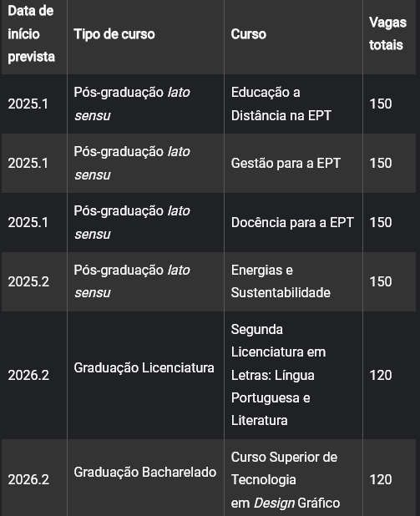420x516 pixels.
Task: Click the 'Graduação Licenciatura' course type cell
Action: click(146, 375)
